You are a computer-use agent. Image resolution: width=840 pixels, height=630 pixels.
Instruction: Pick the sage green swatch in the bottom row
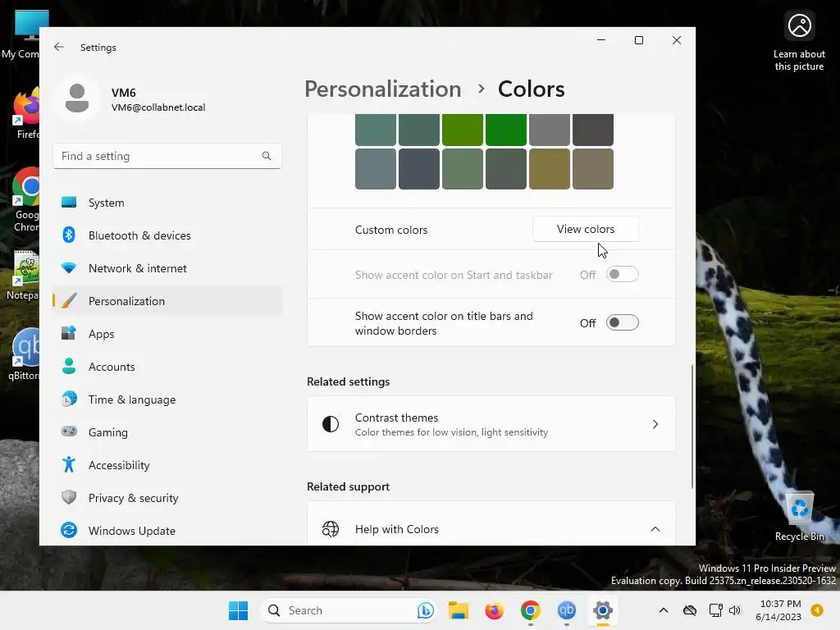[463, 169]
